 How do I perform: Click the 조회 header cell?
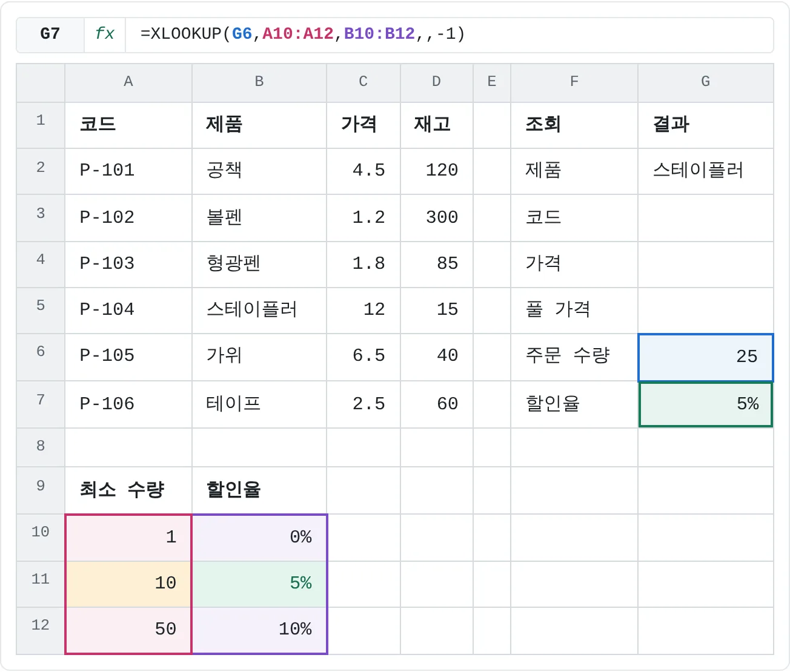click(x=574, y=125)
